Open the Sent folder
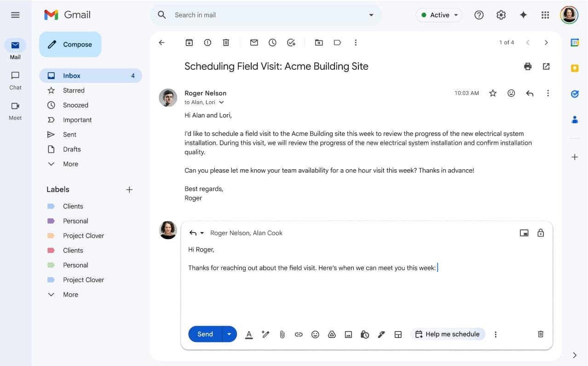 point(69,134)
